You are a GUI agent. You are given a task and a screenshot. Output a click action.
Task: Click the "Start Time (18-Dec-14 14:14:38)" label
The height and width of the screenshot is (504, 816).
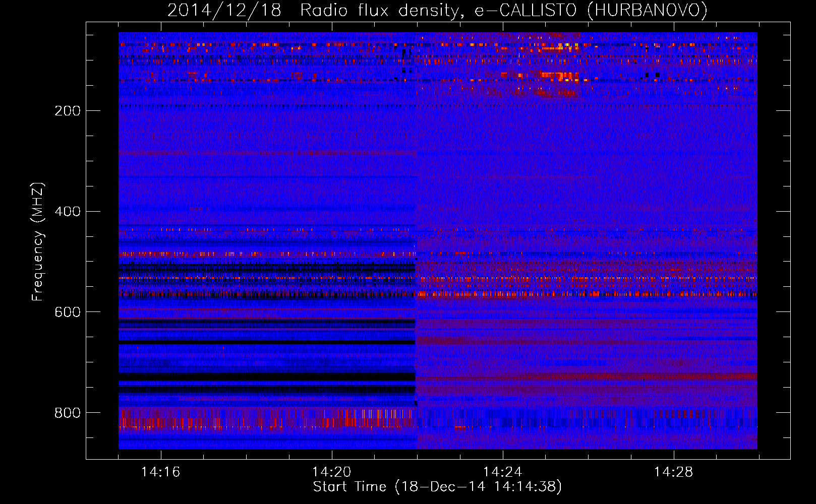pos(437,487)
